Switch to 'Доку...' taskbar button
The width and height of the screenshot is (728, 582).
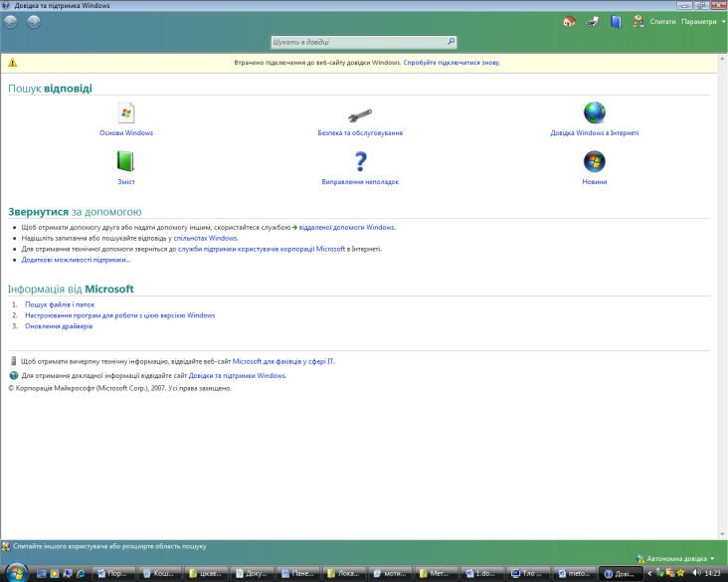pos(253,574)
